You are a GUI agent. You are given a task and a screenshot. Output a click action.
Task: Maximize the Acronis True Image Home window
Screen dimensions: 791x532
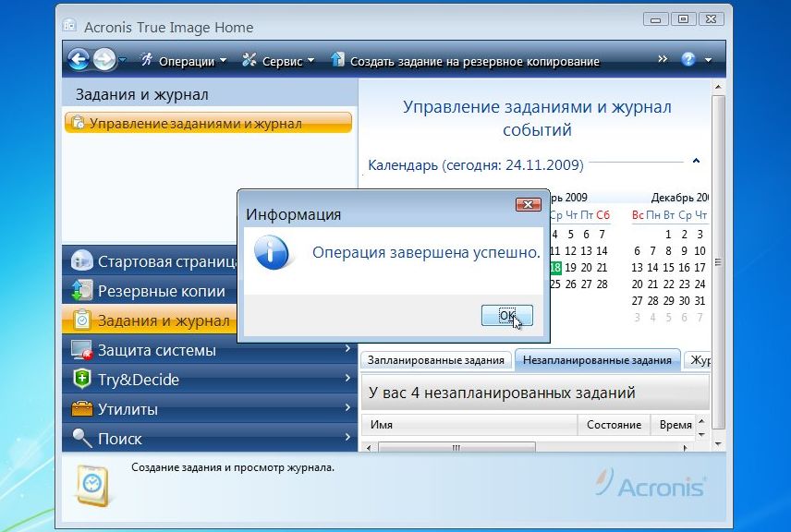683,19
